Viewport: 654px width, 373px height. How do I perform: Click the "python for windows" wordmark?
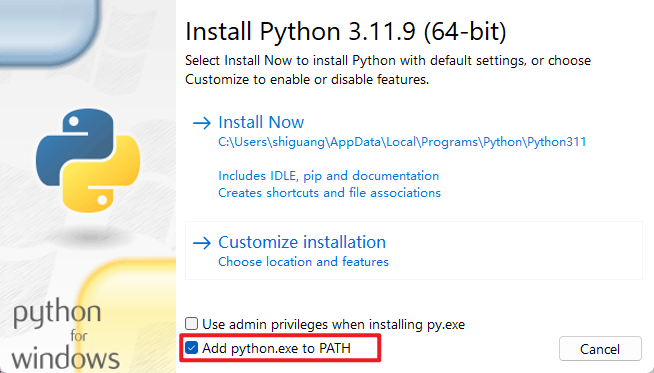point(65,334)
